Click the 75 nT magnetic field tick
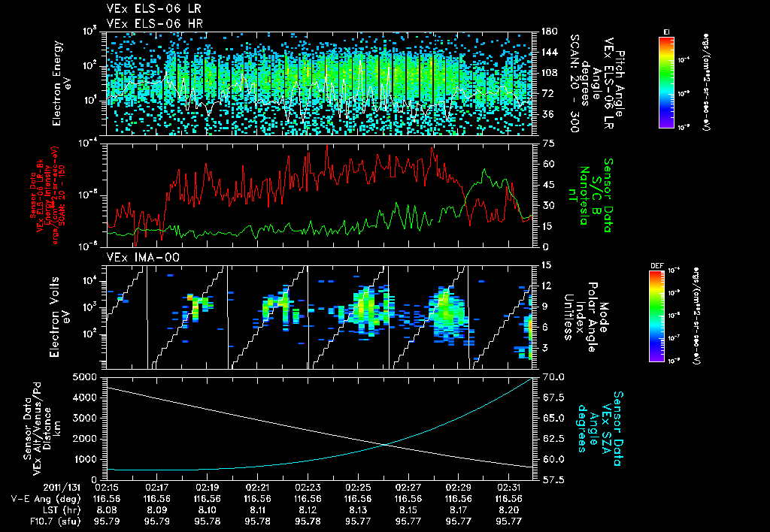Image resolution: width=770 pixels, height=532 pixels. tap(548, 144)
